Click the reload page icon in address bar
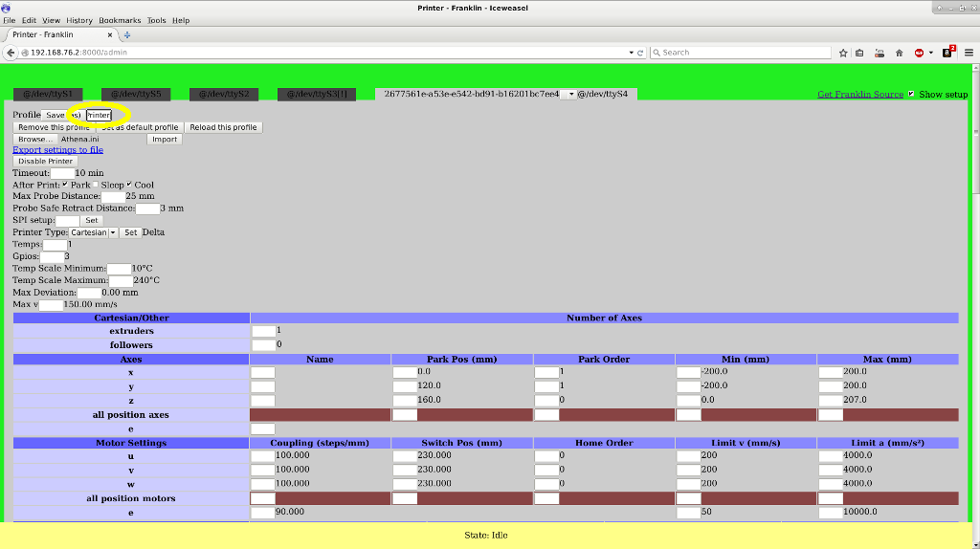The image size is (980, 549). click(640, 53)
